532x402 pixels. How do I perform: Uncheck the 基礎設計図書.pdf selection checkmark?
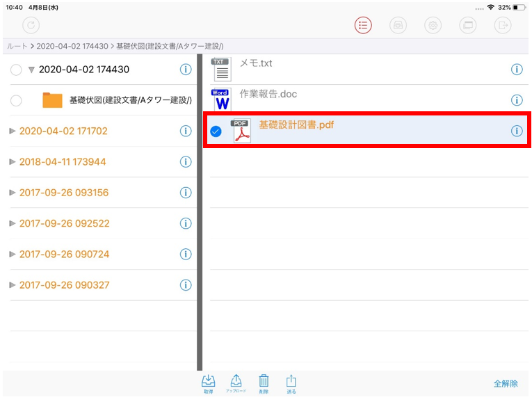216,131
